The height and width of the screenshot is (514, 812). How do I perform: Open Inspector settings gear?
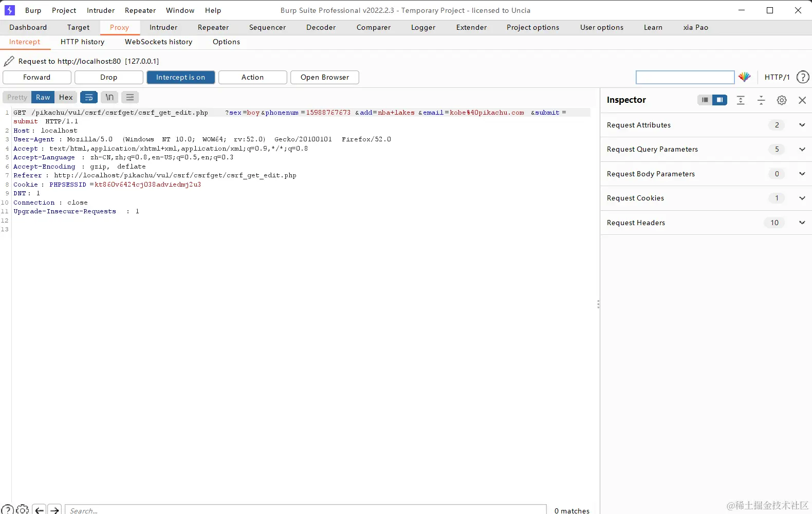[x=782, y=100]
